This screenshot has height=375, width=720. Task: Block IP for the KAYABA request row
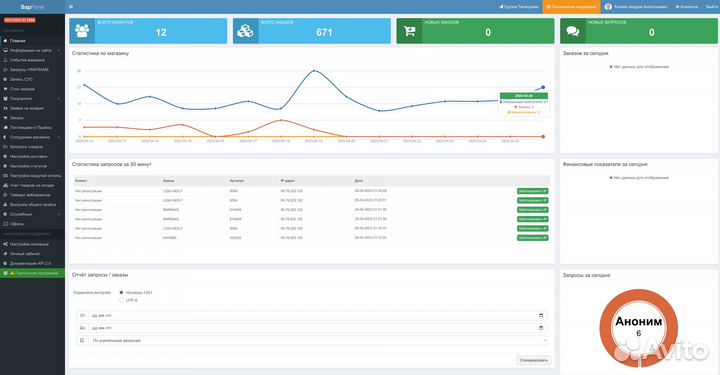(x=533, y=238)
